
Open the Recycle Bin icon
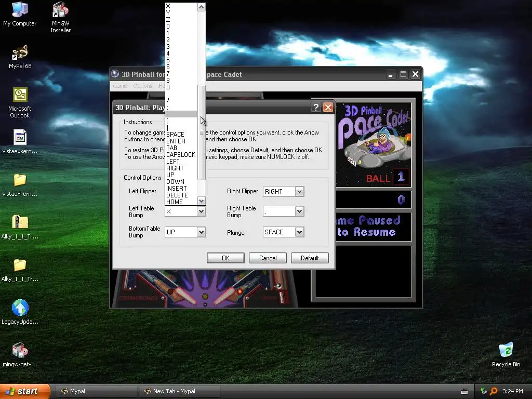coord(506,354)
